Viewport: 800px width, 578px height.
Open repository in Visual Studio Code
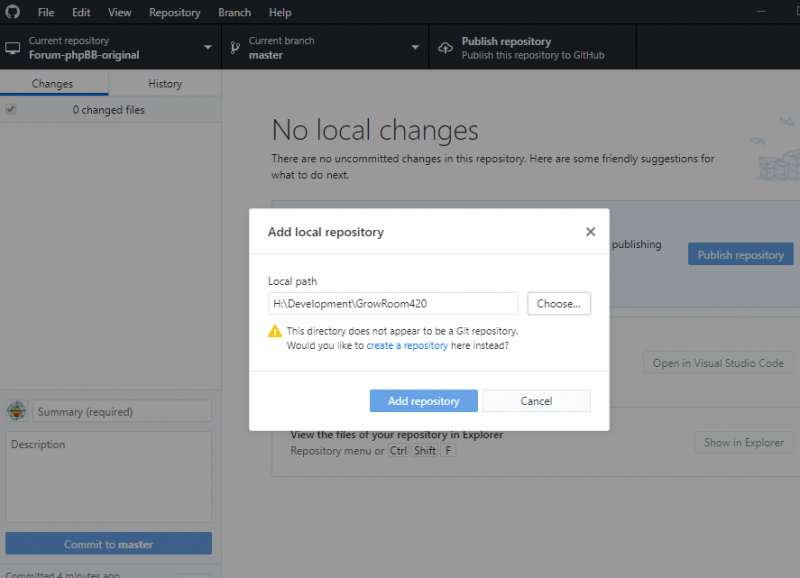click(717, 362)
